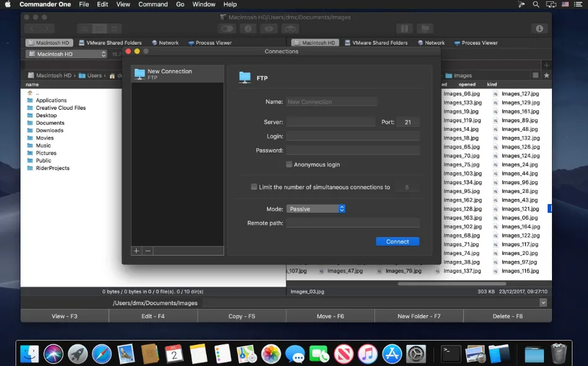Open Spotlight search in menu bar
This screenshot has width=588, height=366.
536,4
